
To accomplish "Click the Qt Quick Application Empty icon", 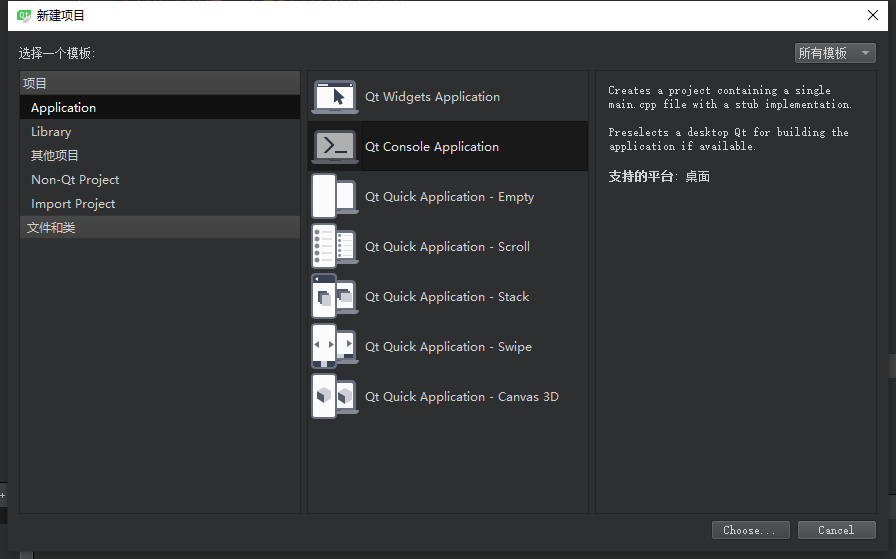I will 335,196.
